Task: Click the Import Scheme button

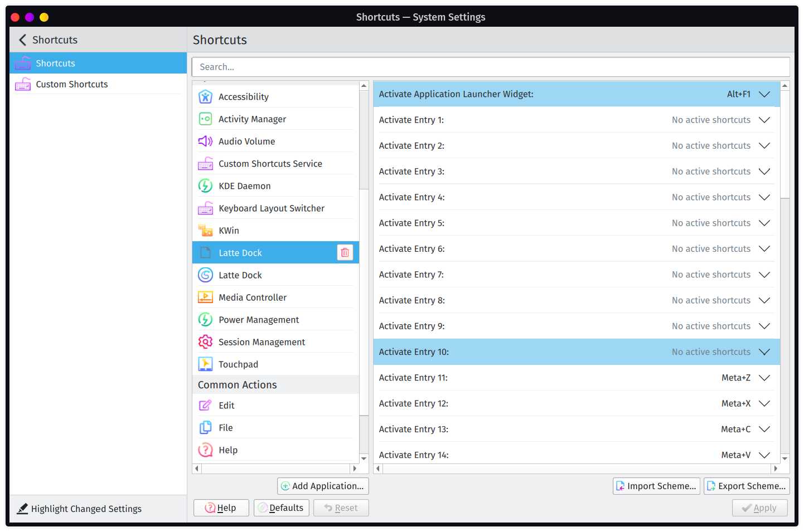Action: tap(656, 486)
